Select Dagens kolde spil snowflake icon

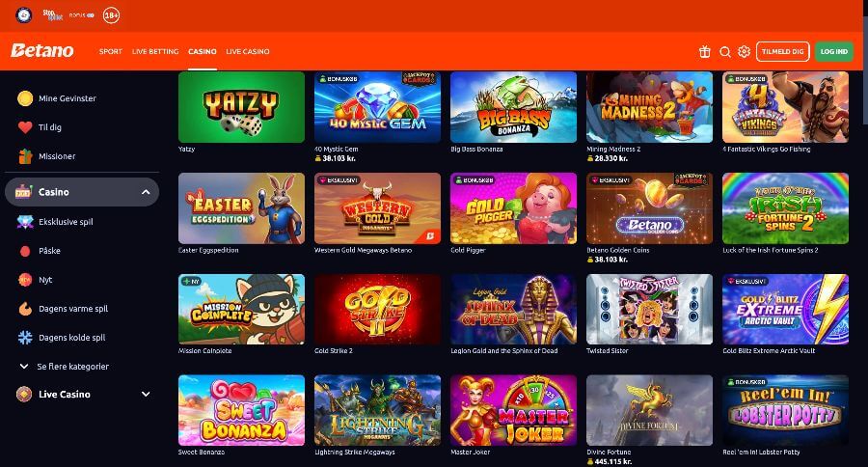[x=25, y=338]
